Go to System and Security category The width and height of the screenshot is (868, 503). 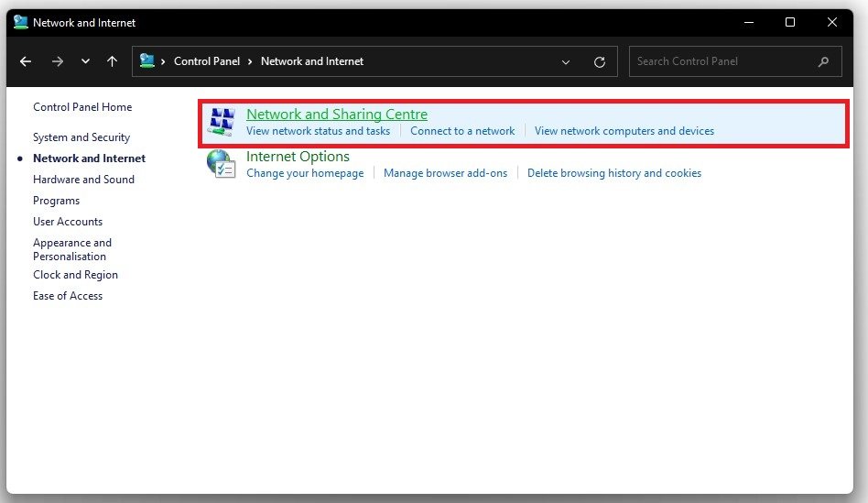(81, 137)
